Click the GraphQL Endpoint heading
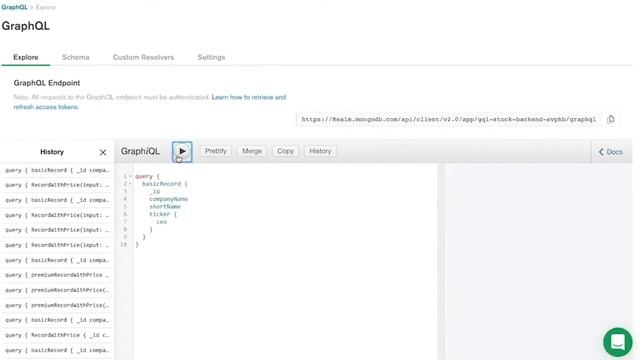 pyautogui.click(x=47, y=83)
